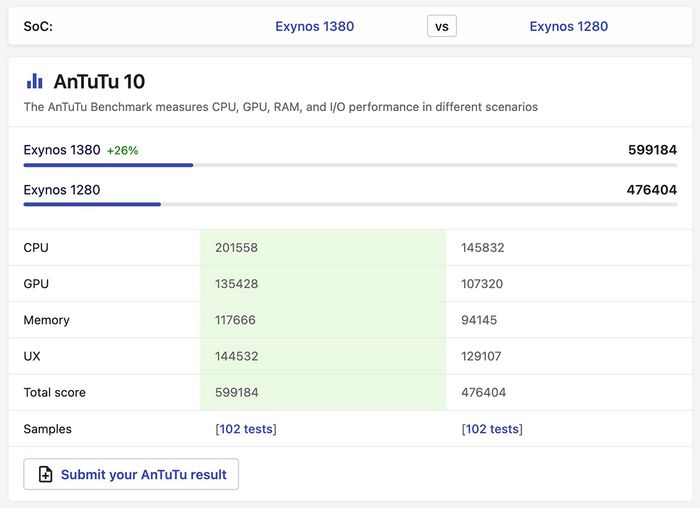Click the AnTuTu 10 heading

click(x=99, y=82)
